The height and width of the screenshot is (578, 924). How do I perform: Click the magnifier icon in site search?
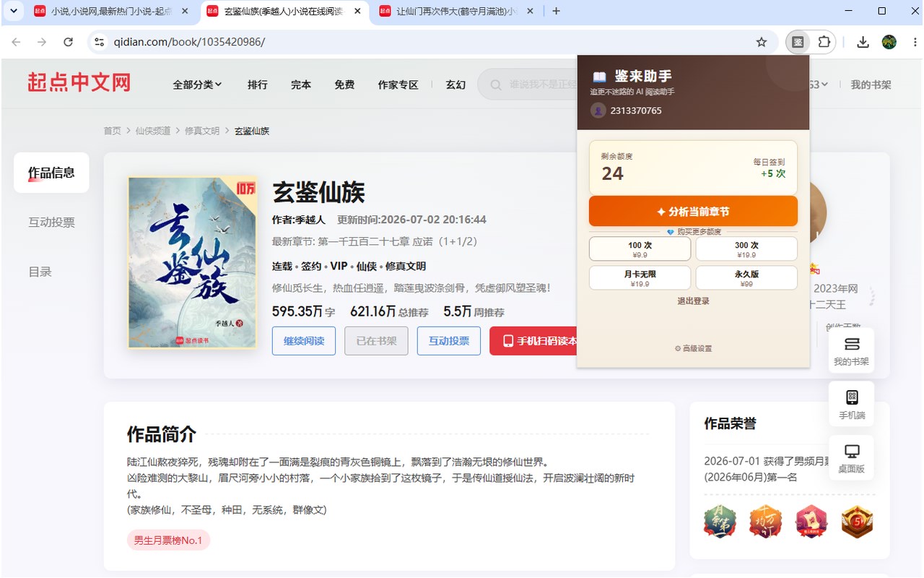(496, 85)
